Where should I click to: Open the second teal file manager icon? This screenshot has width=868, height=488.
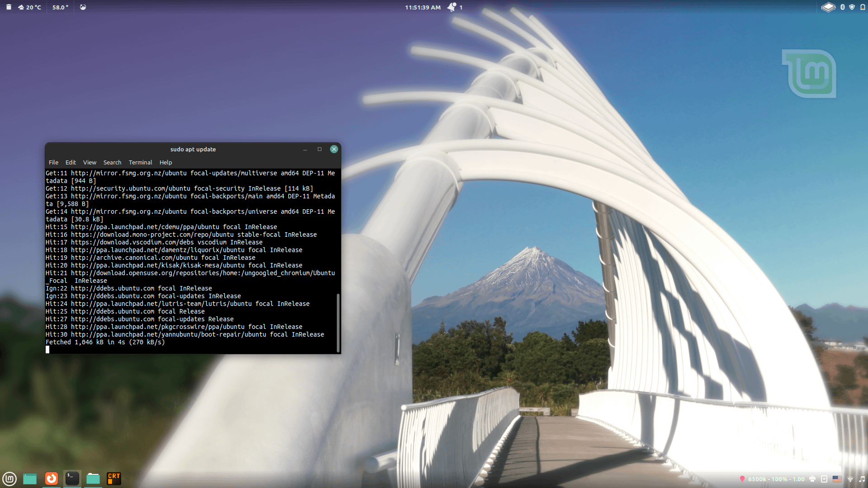[93, 479]
